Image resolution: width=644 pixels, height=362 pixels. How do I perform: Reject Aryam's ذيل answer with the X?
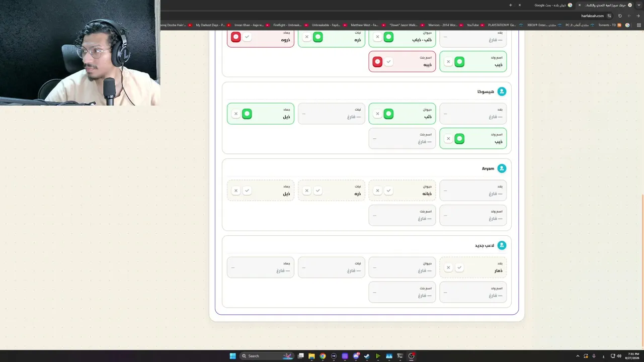(236, 191)
